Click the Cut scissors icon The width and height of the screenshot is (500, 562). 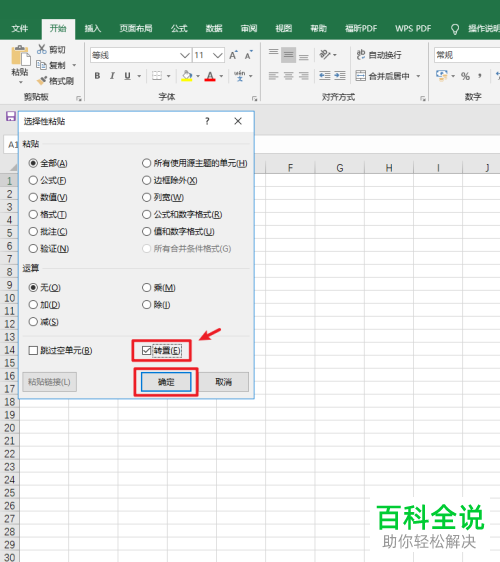tap(42, 49)
